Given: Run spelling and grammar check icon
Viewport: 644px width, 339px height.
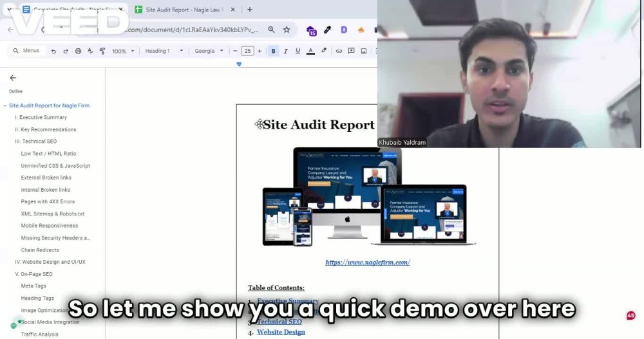Looking at the screenshot, I should (90, 51).
